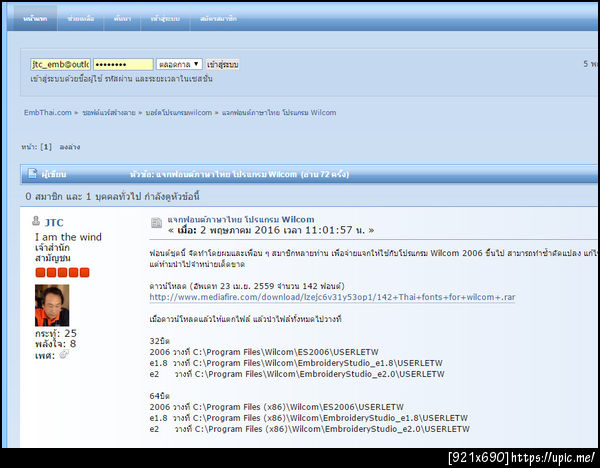
Task: Click the topic header text showing อ่าน 72 ครั้ง
Action: tap(239, 174)
